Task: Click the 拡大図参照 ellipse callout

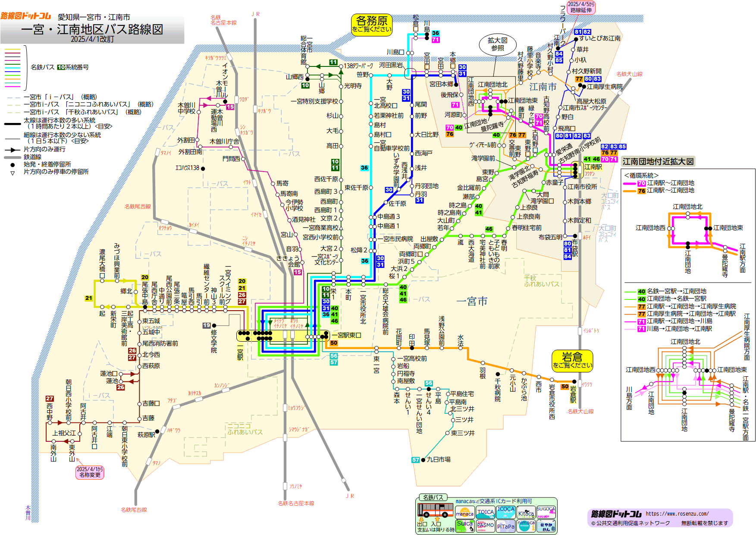Action: (498, 44)
